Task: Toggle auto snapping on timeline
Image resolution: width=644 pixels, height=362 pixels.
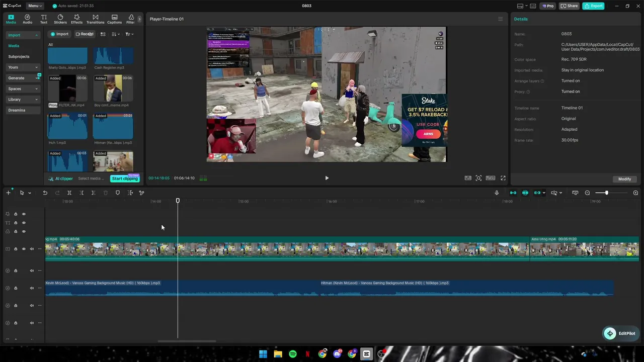Action: tap(525, 193)
